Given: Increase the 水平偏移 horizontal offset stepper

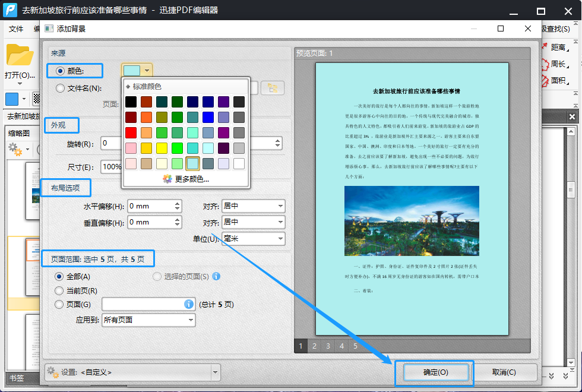Looking at the screenshot, I should click(178, 203).
